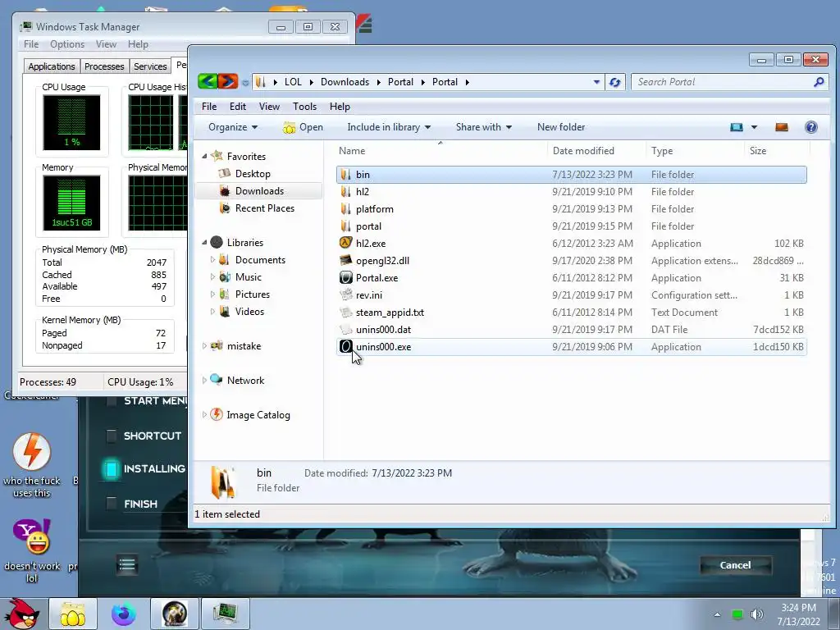
Task: Click the New folder button
Action: [x=561, y=127]
